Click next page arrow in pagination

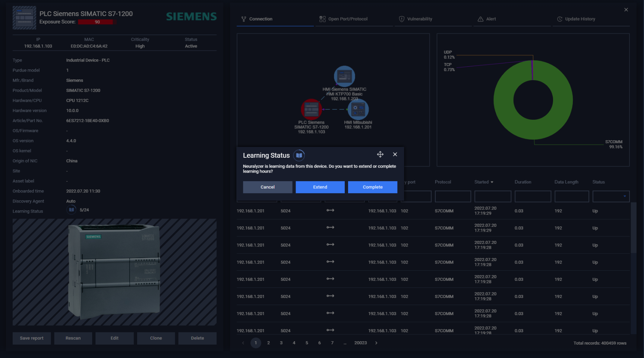pos(376,343)
